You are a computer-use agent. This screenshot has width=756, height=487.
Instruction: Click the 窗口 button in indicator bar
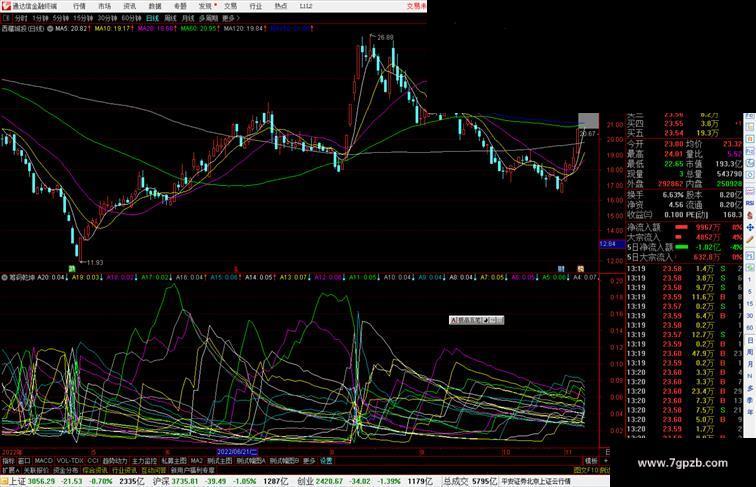(24, 461)
